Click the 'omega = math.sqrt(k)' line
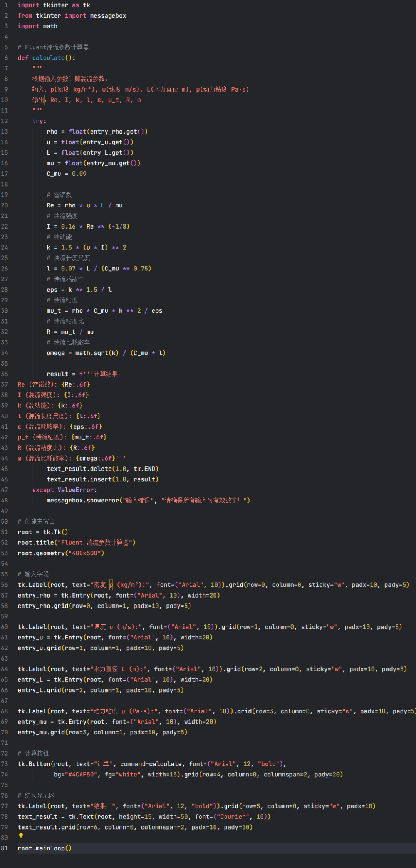This screenshot has height=868, width=416. click(x=106, y=353)
